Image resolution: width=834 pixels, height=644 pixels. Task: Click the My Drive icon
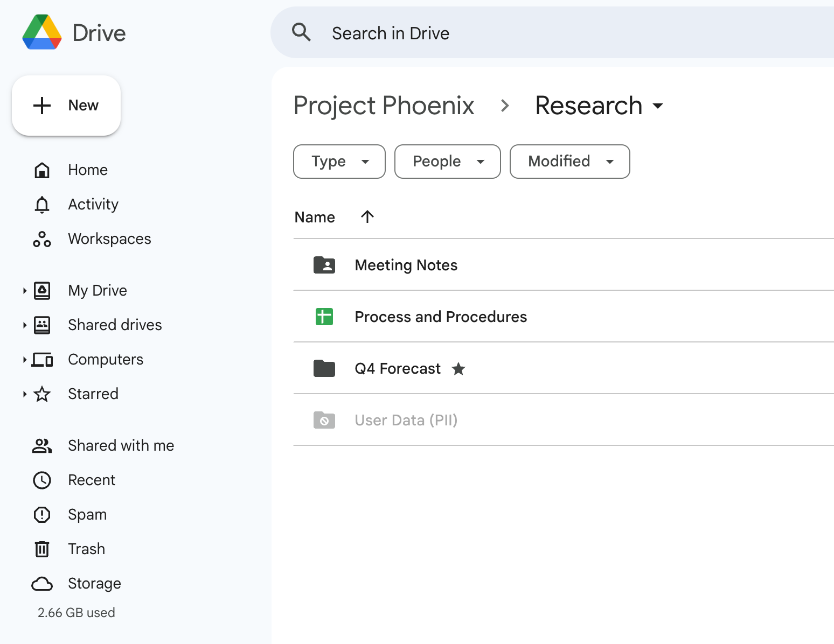(42, 291)
